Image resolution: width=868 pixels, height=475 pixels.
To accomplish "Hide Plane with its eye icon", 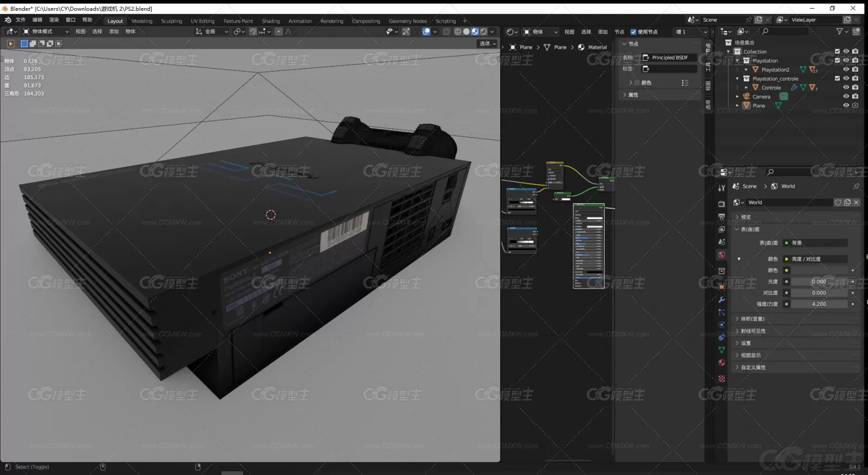I will (846, 105).
